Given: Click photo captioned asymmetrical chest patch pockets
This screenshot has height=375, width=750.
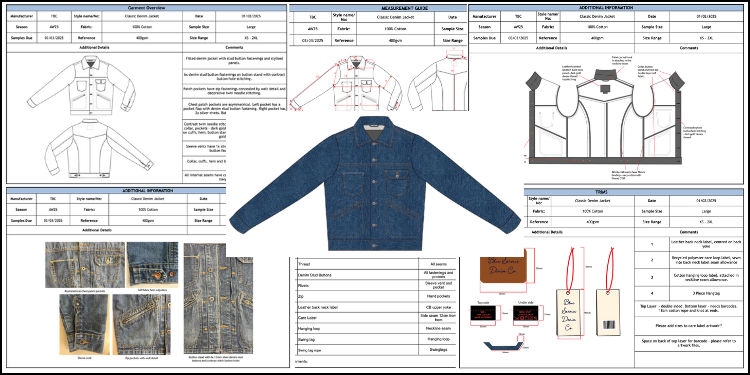Looking at the screenshot, I should pos(85,265).
